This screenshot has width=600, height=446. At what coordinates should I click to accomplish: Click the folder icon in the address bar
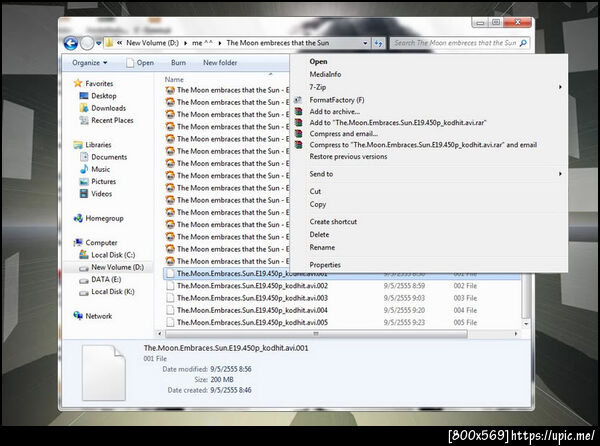point(109,43)
